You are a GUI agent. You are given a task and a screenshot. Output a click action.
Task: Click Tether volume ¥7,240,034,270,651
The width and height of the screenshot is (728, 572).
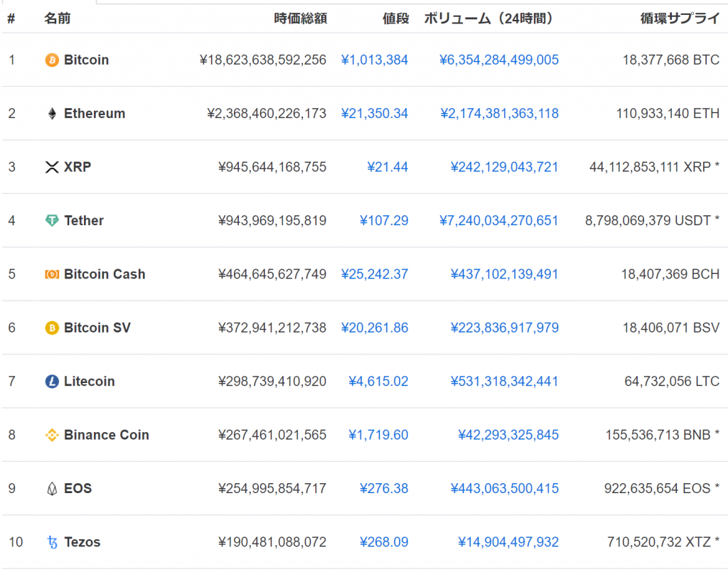[499, 220]
